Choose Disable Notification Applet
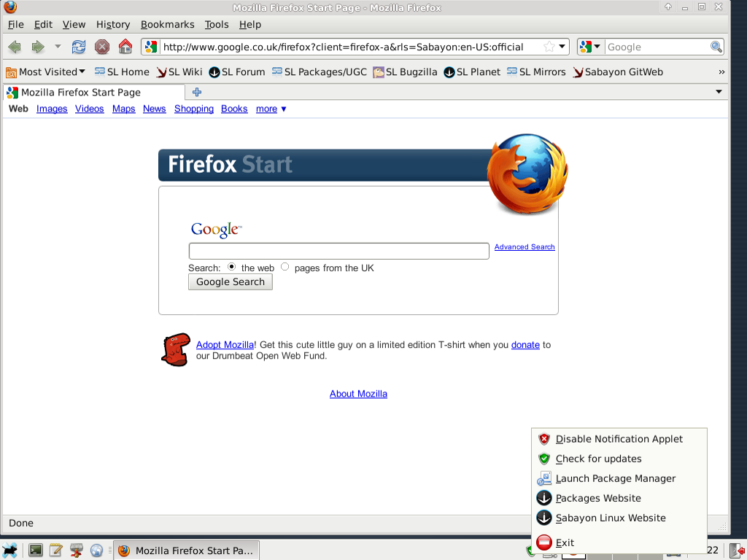The image size is (747, 560). click(x=619, y=439)
